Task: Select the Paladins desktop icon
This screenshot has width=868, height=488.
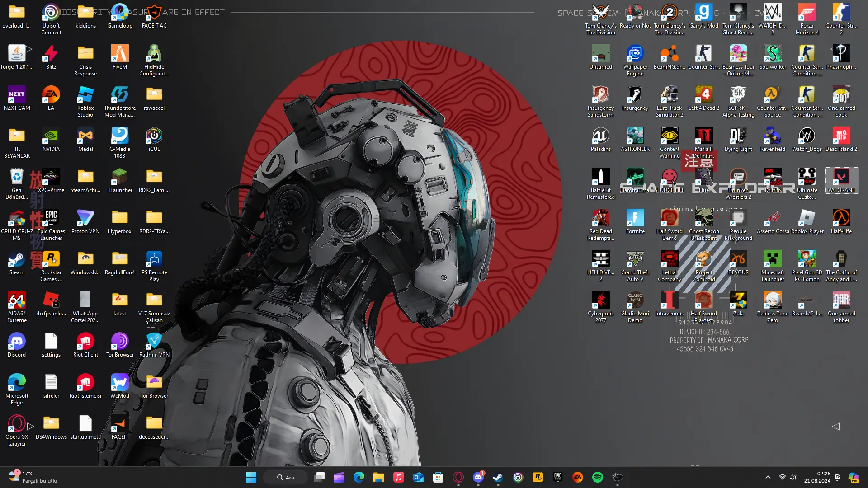Action: pyautogui.click(x=601, y=139)
